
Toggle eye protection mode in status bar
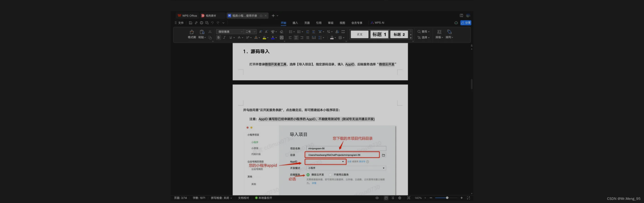coord(377,198)
